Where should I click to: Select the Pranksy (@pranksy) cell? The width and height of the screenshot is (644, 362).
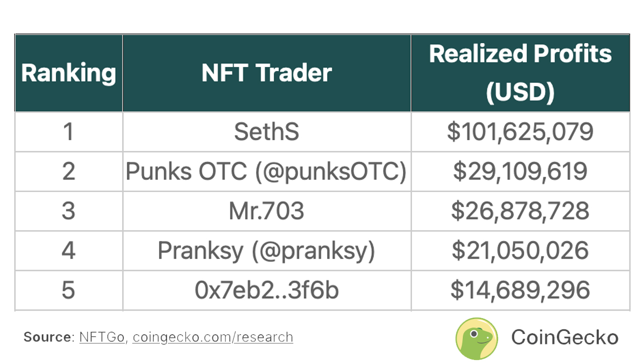pyautogui.click(x=267, y=251)
